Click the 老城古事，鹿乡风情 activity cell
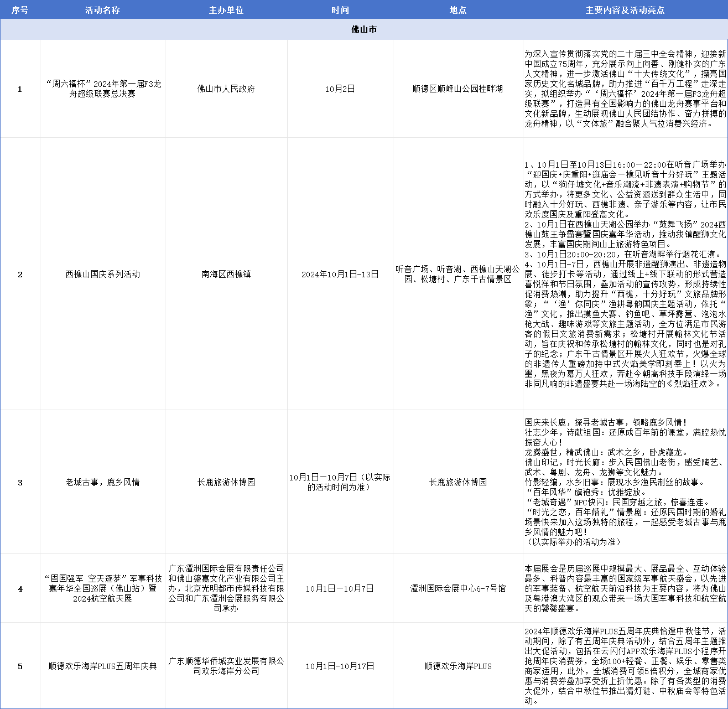The height and width of the screenshot is (709, 728). coord(102,482)
